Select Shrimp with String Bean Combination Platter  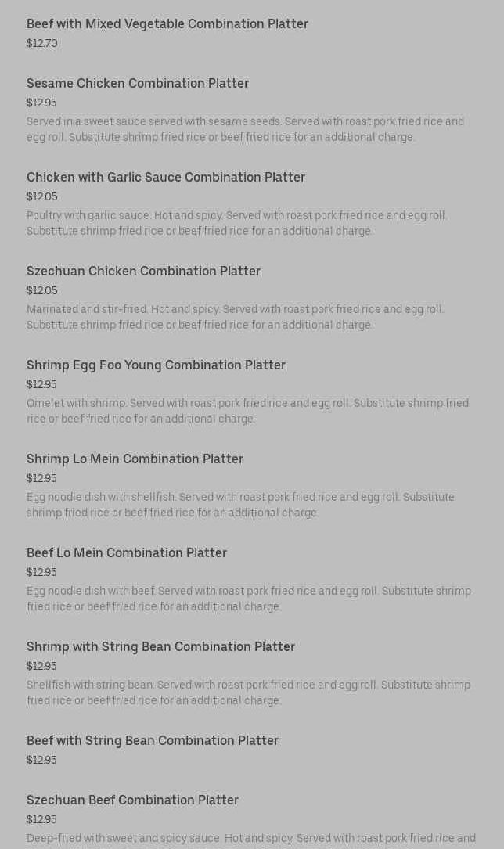pyautogui.click(x=160, y=647)
